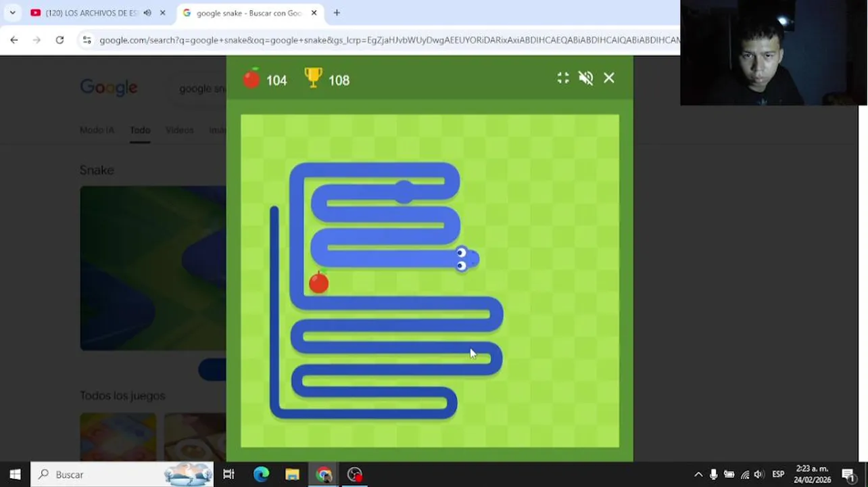Screen dimensions: 868x487
Task: Open a new browser tab
Action: [x=337, y=13]
